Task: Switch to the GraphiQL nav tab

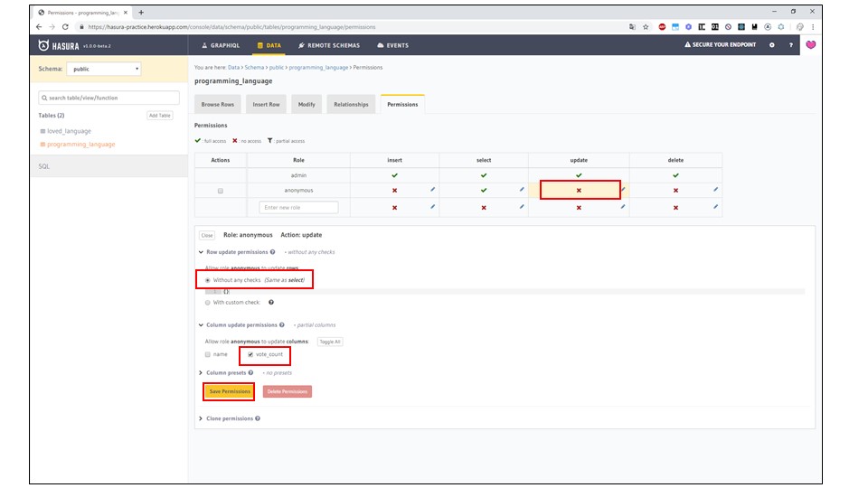Action: [x=221, y=45]
